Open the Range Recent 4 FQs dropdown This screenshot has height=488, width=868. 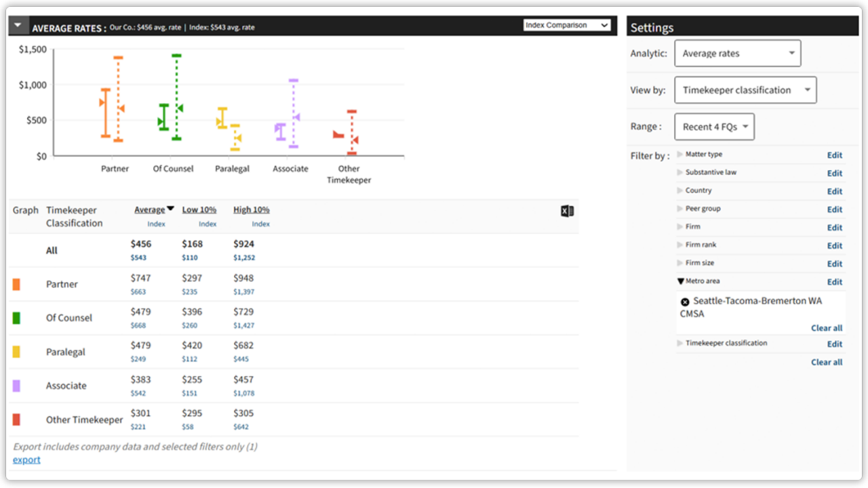click(714, 127)
